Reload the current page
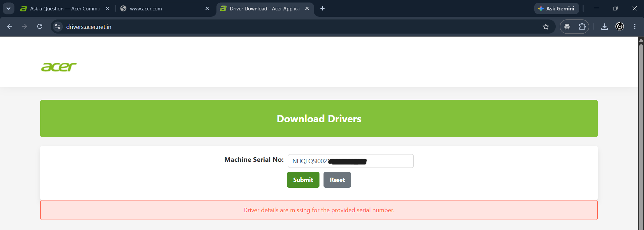Image resolution: width=644 pixels, height=230 pixels. [x=40, y=27]
